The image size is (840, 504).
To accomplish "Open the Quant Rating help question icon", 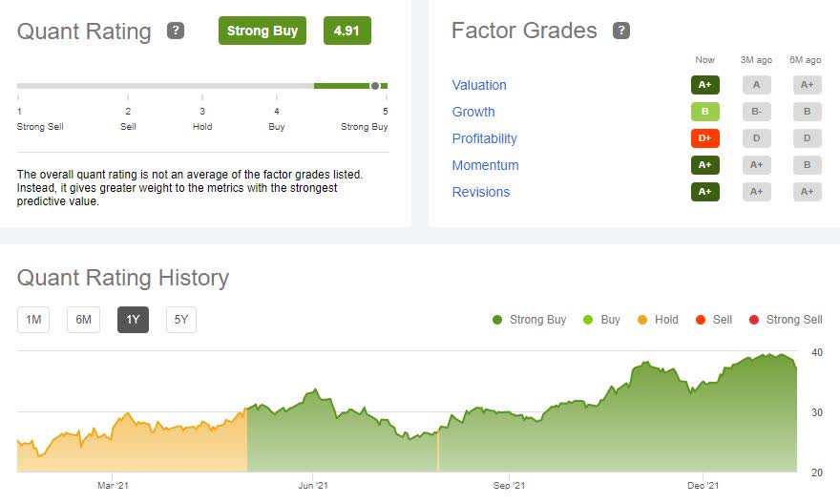I will [x=176, y=31].
